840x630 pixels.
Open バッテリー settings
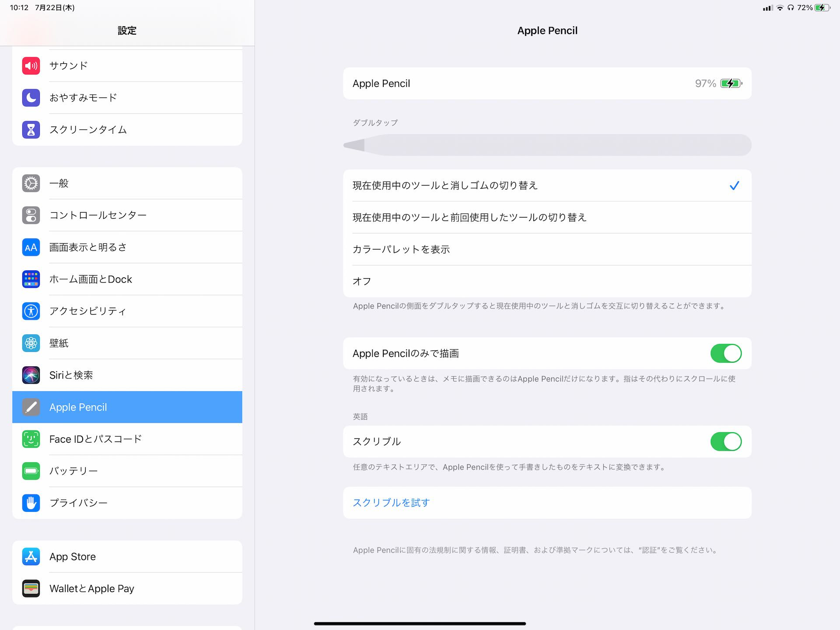coord(127,471)
